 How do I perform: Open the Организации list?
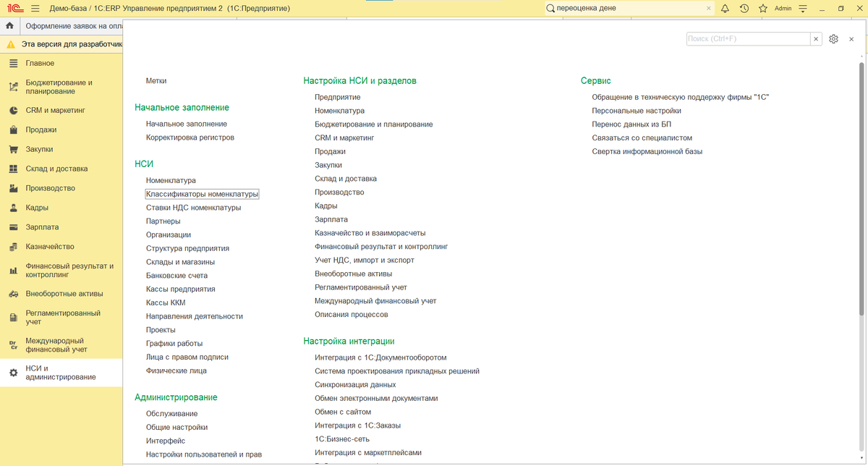(169, 234)
